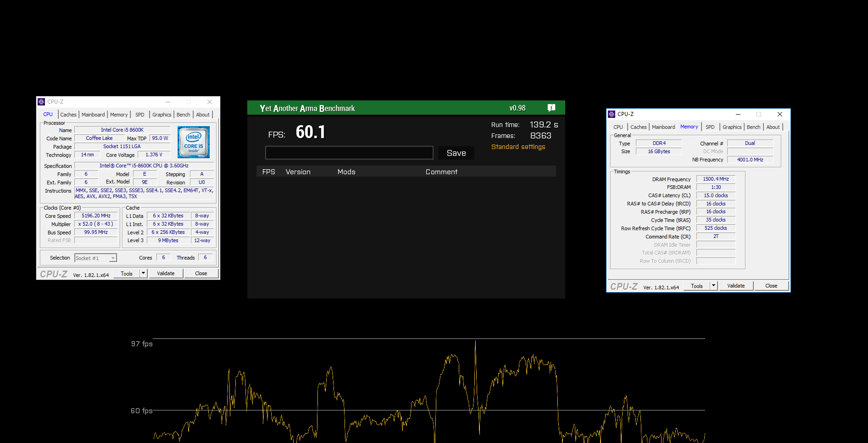Click the Save button in the benchmark window
868x443 pixels.
point(456,153)
